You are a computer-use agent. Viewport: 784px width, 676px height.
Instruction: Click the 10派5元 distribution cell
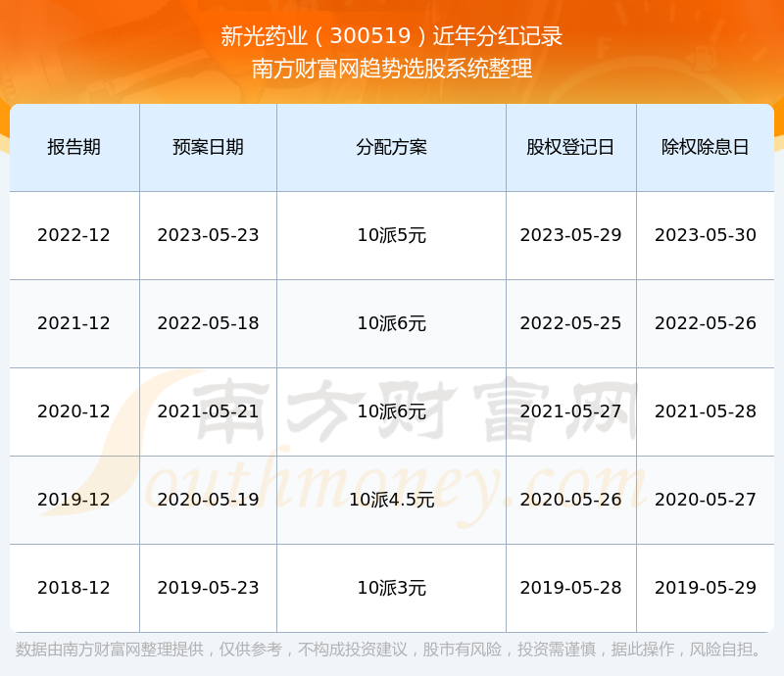tap(391, 235)
